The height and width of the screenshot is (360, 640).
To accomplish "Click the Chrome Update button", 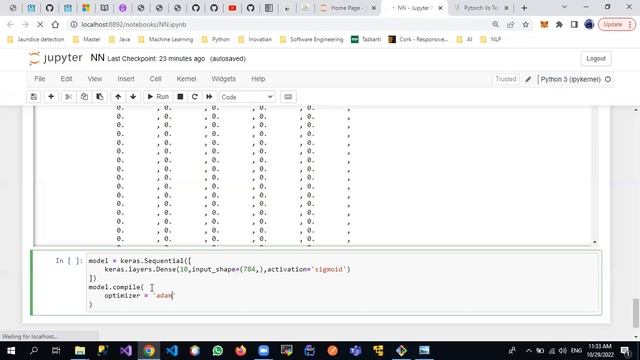I will (617, 24).
